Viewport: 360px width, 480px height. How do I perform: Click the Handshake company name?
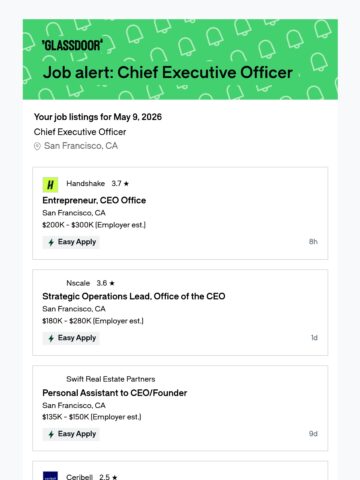85,183
